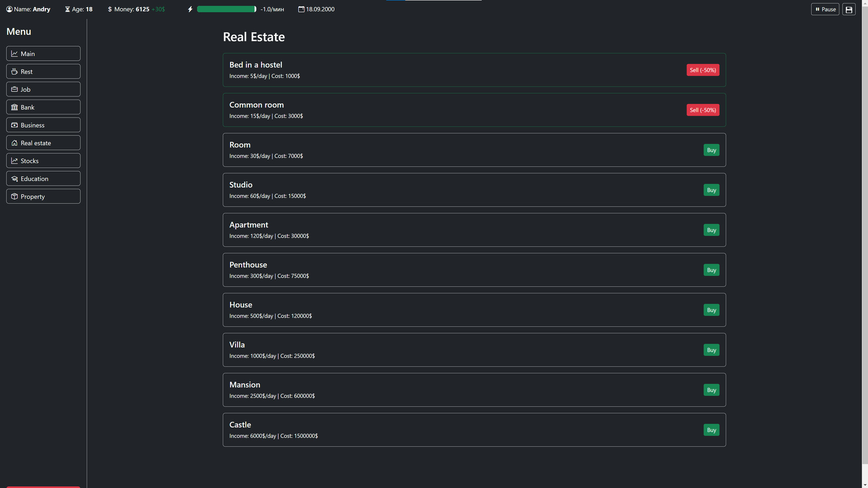Click the green energy progress bar
868x488 pixels.
(226, 9)
